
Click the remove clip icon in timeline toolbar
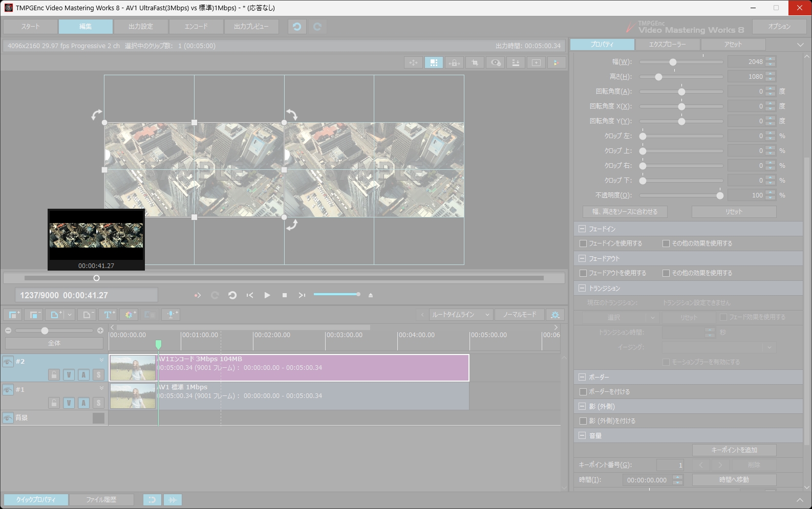(x=87, y=315)
